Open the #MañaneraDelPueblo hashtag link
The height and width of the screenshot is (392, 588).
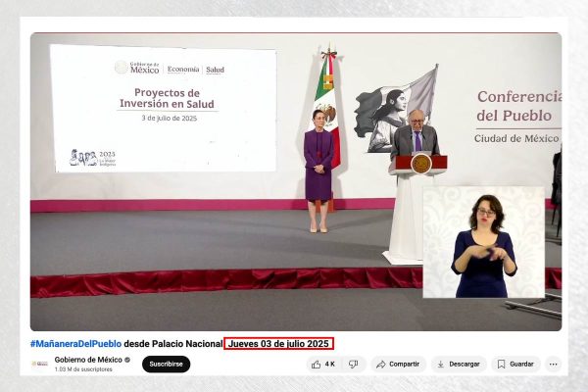[x=76, y=344]
